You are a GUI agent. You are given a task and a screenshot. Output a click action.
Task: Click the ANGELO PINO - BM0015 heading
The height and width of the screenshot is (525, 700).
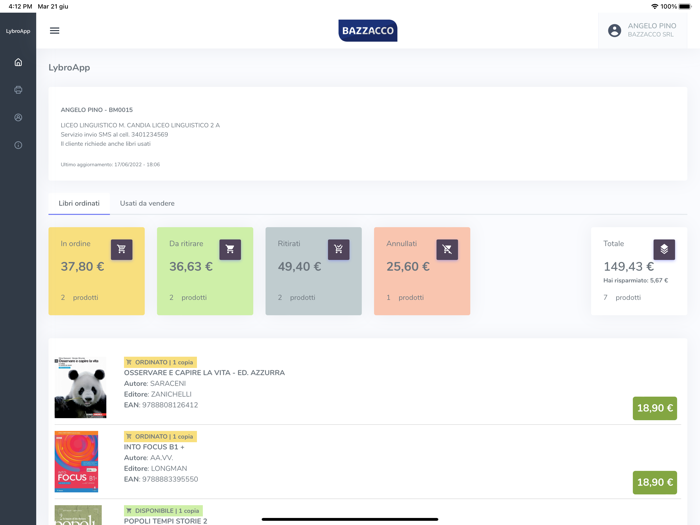click(97, 110)
